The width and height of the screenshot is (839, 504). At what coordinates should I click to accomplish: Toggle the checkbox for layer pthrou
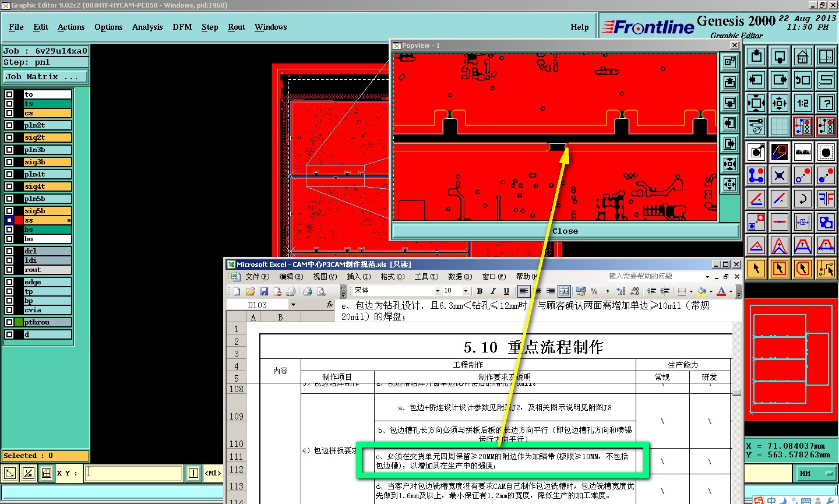coord(9,322)
